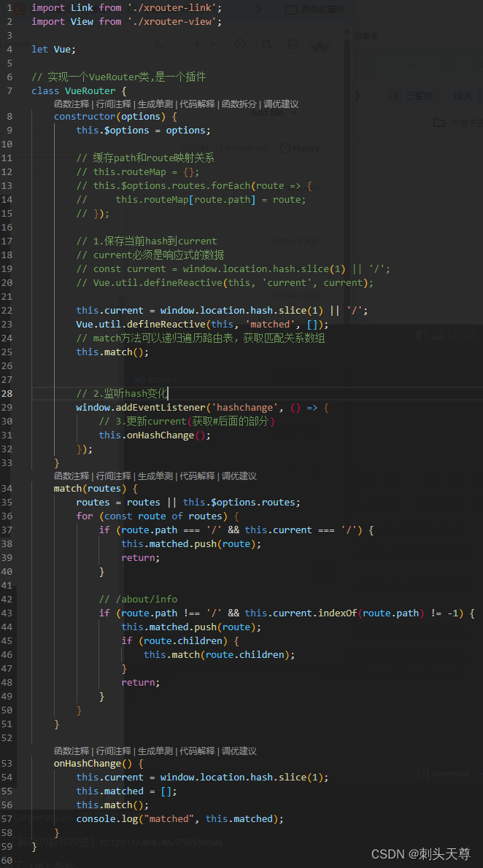The height and width of the screenshot is (868, 483).
Task: Click line number 53 in the gutter
Action: coord(7,764)
